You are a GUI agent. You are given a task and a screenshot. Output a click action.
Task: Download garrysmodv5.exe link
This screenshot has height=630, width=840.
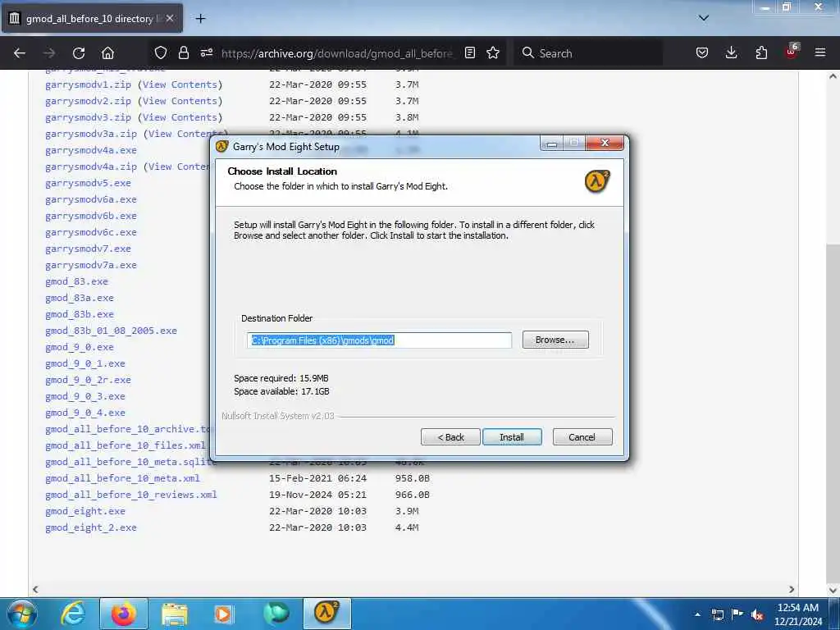88,183
